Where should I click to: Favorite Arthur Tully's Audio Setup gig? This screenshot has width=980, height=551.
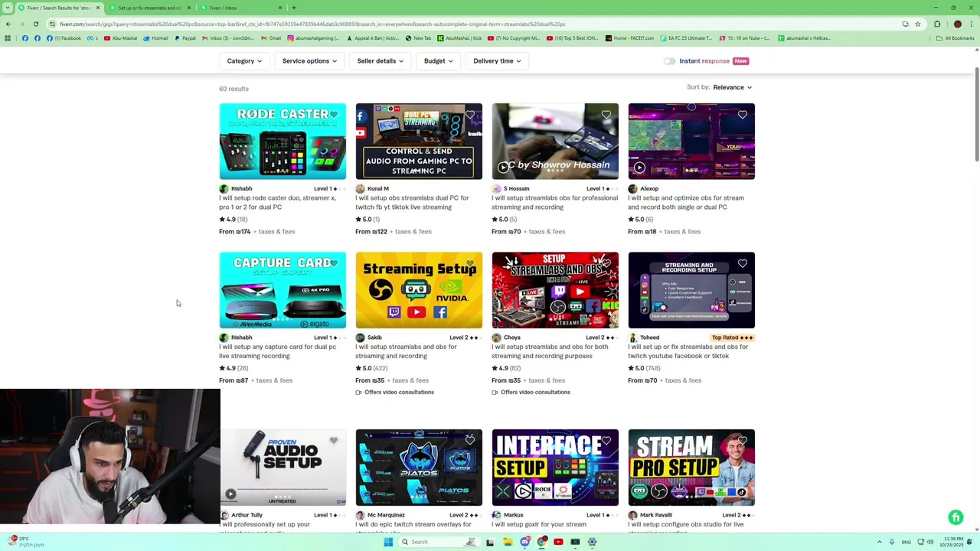coord(334,441)
